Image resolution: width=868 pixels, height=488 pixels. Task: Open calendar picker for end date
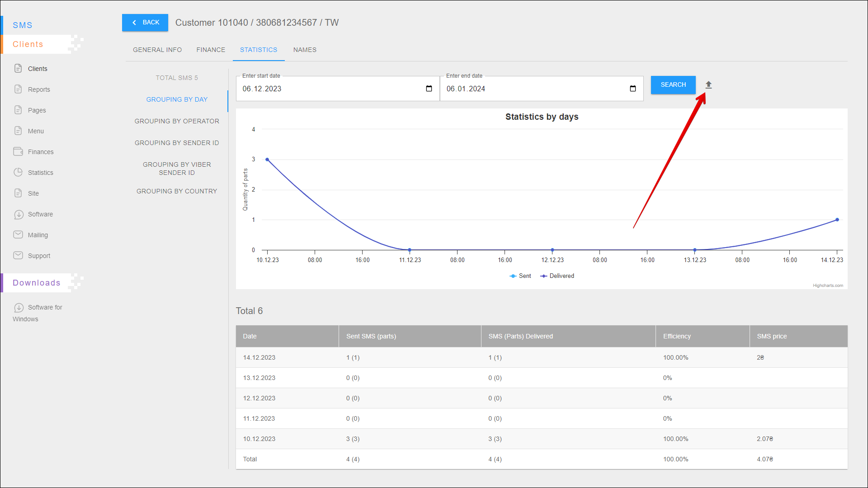click(632, 89)
